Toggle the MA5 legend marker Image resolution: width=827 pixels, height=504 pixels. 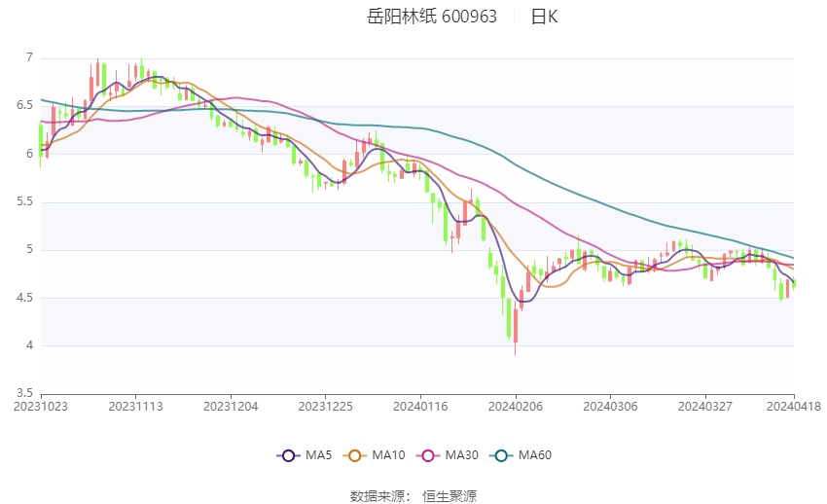click(288, 455)
